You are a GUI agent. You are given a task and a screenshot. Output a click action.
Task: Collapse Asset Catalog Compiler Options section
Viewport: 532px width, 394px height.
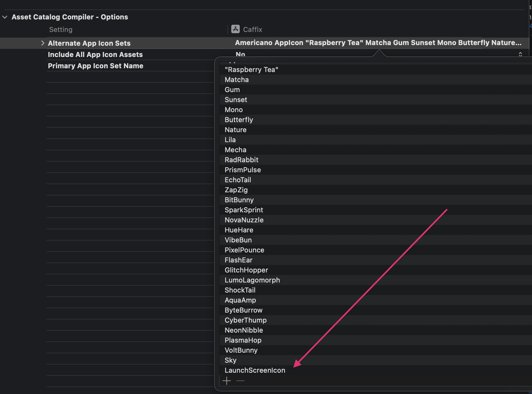coord(5,17)
